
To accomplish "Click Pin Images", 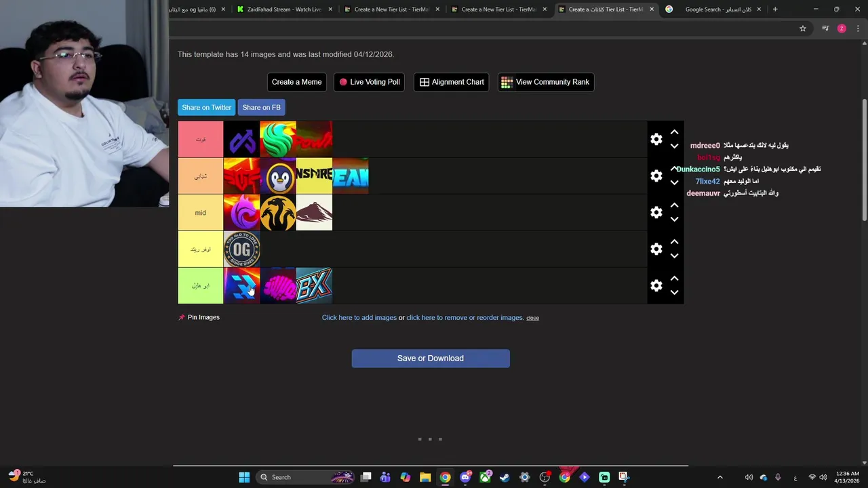I will (199, 317).
